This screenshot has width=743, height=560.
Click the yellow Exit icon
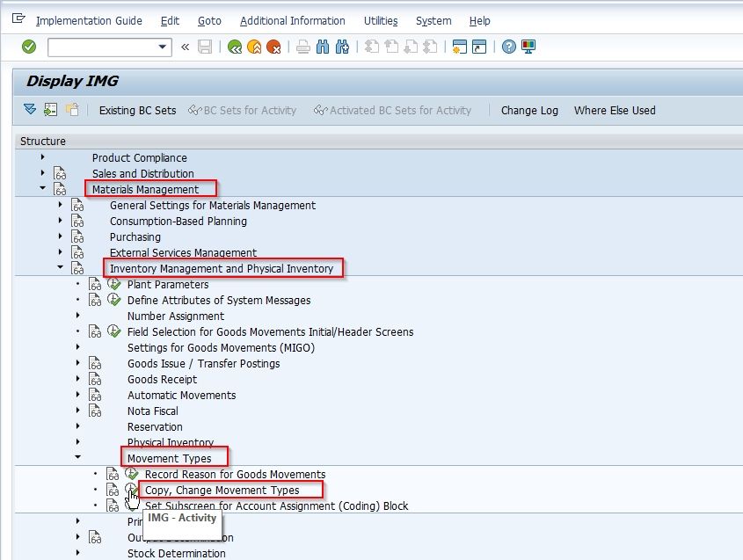(x=254, y=47)
